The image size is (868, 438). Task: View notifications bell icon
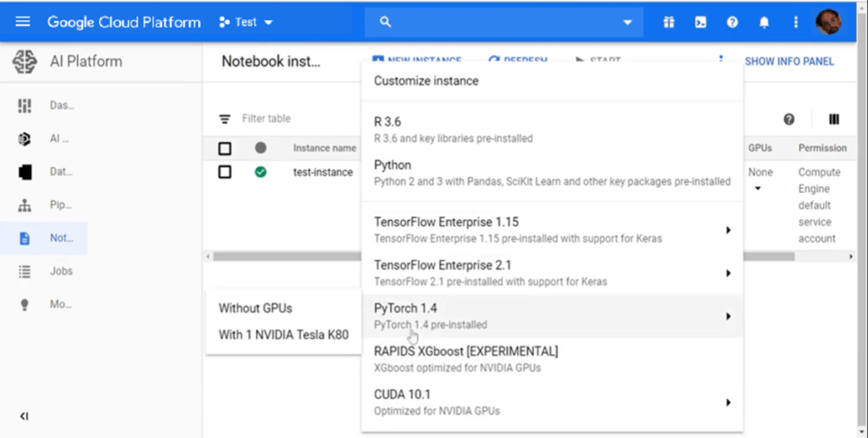[x=764, y=22]
